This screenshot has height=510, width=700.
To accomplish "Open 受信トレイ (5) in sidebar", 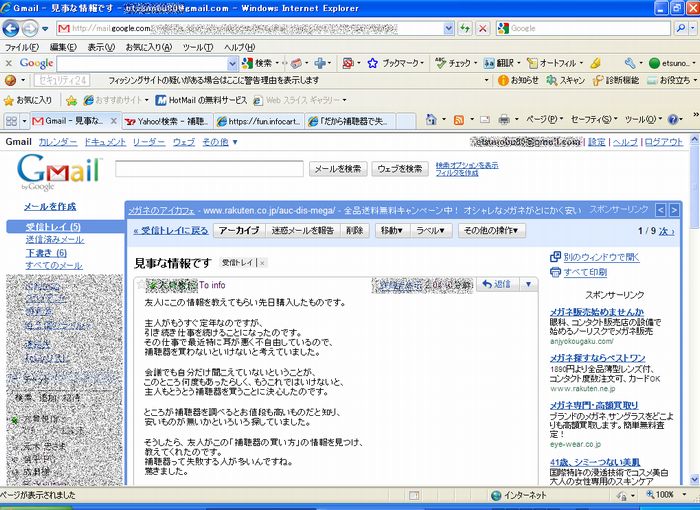I will (53, 227).
